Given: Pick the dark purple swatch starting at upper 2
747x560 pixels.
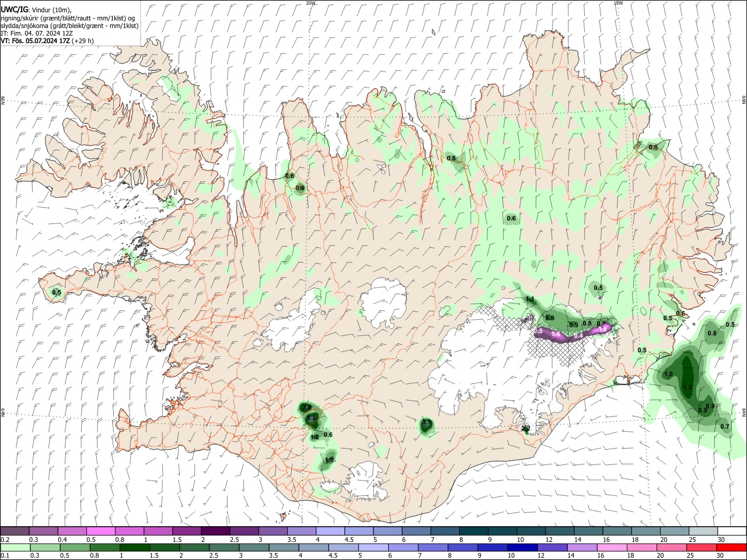Looking at the screenshot, I should pyautogui.click(x=215, y=531).
